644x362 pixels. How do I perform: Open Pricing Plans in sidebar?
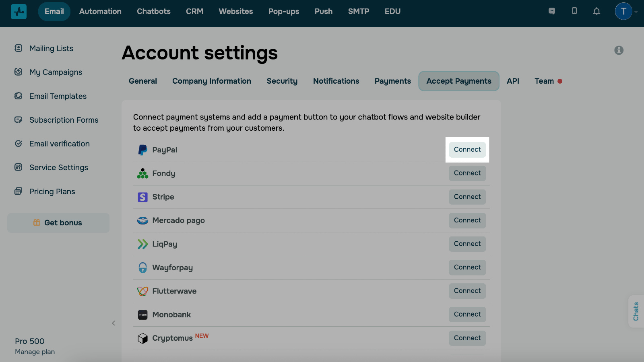coord(52,191)
